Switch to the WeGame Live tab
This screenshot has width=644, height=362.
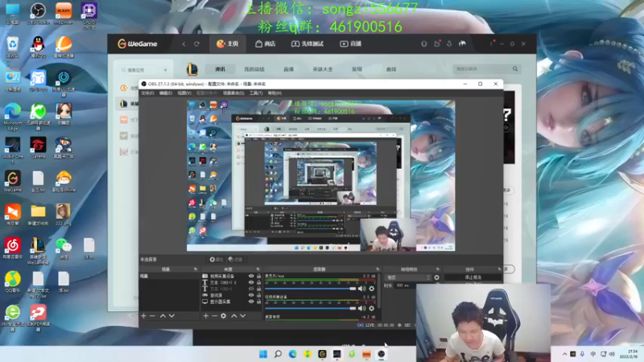[x=350, y=44]
